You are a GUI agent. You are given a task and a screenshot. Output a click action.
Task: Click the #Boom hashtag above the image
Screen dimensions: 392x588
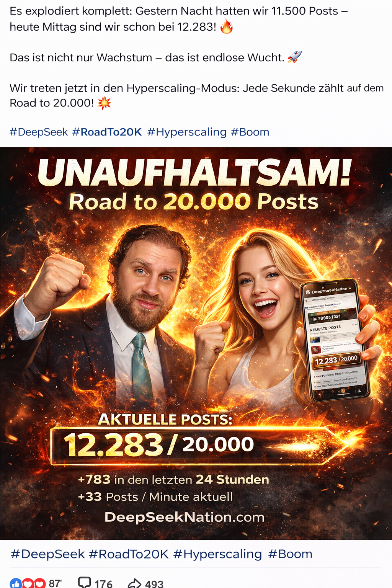click(x=250, y=132)
